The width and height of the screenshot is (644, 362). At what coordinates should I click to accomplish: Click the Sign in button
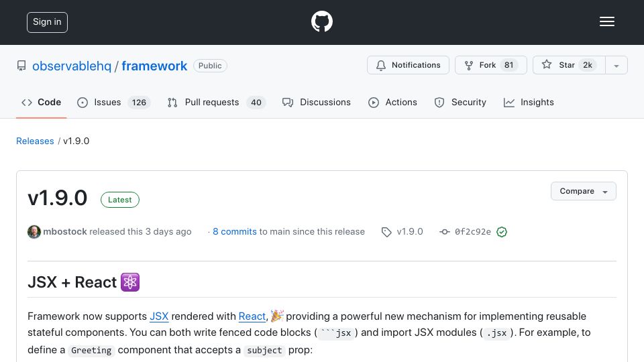pyautogui.click(x=47, y=22)
